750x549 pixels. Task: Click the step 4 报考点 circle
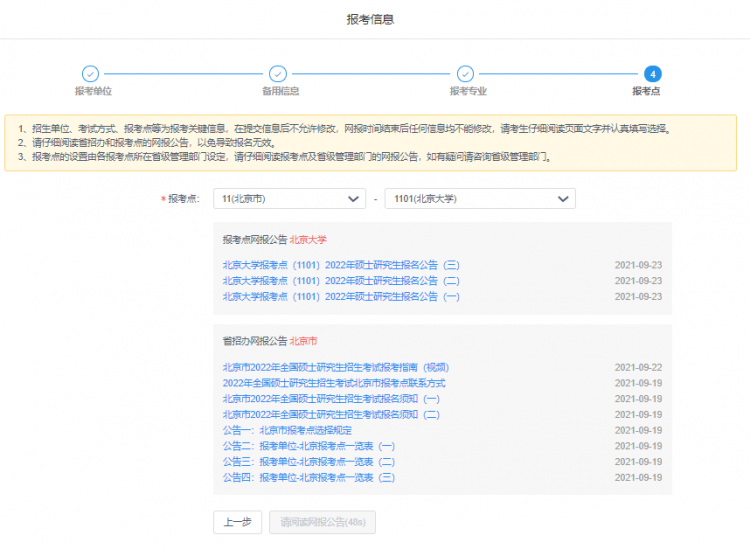[x=652, y=74]
